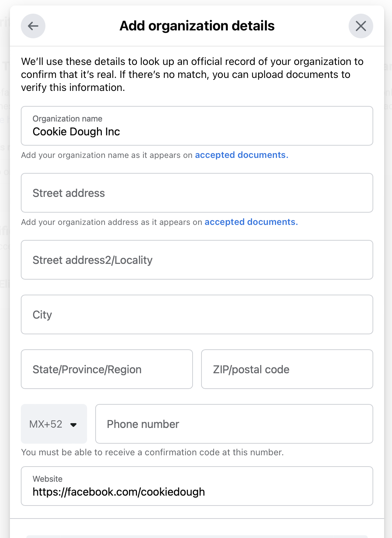
Task: Click the 'Add organization details' heading
Action: pyautogui.click(x=197, y=26)
